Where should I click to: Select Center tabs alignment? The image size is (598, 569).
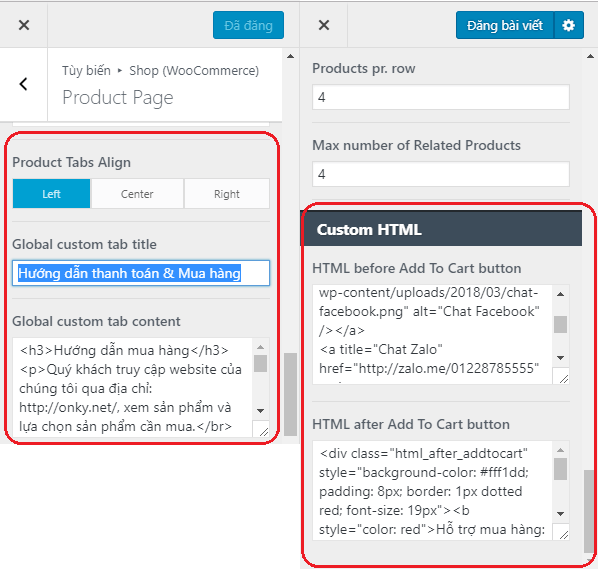click(x=137, y=194)
